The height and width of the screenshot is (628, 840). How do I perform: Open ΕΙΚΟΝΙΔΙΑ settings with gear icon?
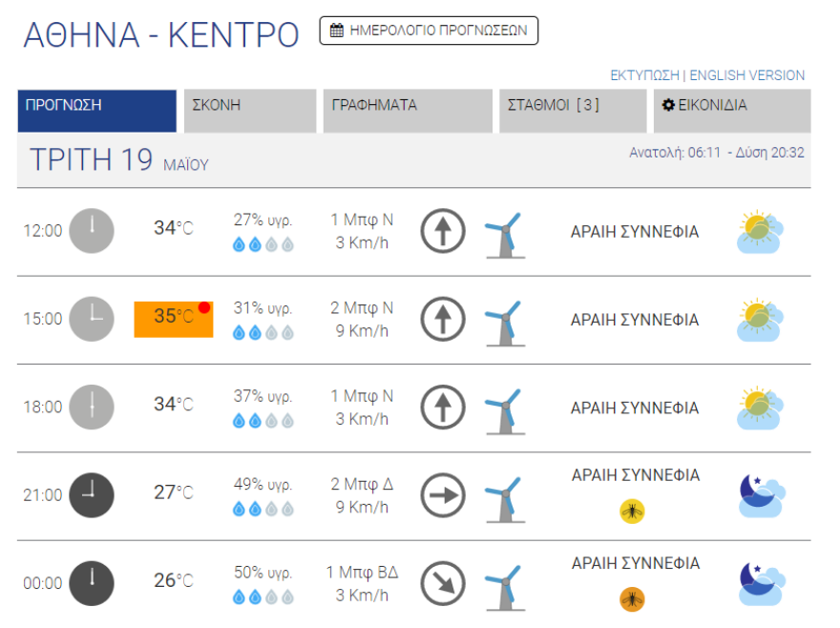(732, 111)
